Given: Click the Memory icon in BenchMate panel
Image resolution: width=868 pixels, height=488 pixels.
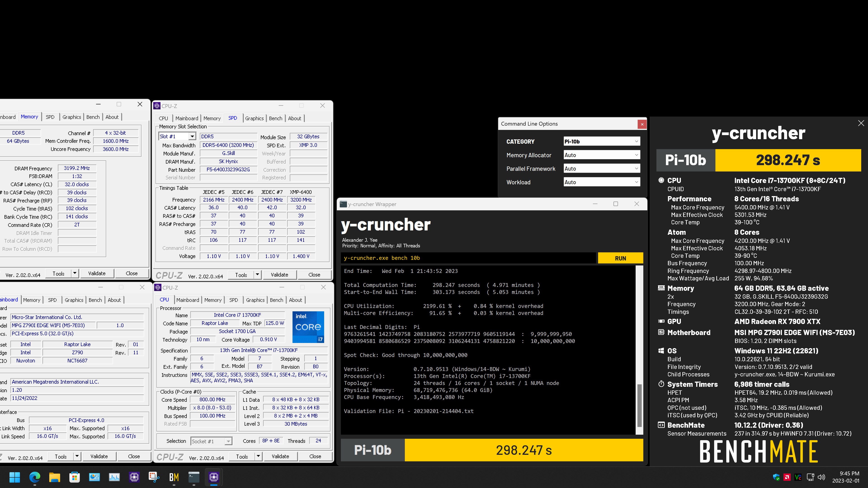Looking at the screenshot, I should click(x=661, y=288).
